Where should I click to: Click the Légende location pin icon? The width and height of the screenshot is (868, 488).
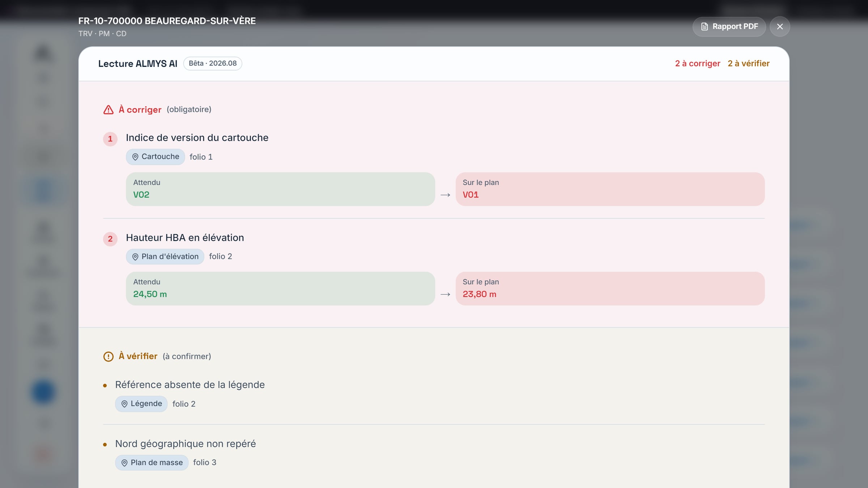(x=124, y=404)
